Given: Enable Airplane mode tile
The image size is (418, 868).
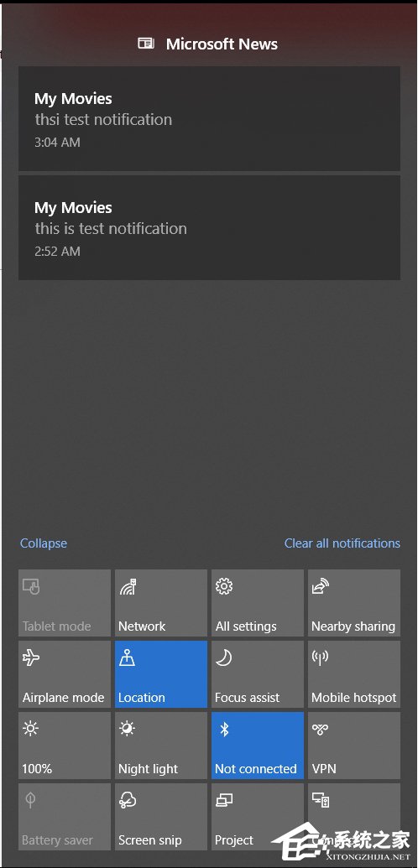Looking at the screenshot, I should coord(65,673).
